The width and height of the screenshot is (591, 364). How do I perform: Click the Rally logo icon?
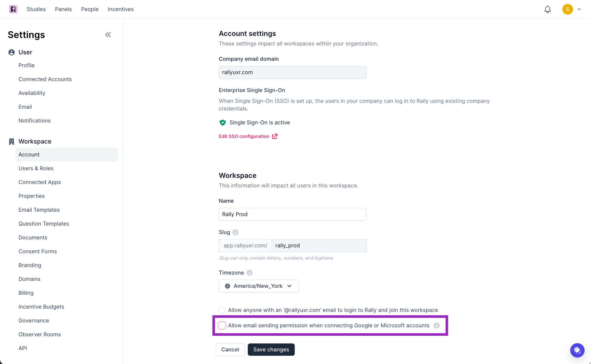point(13,9)
